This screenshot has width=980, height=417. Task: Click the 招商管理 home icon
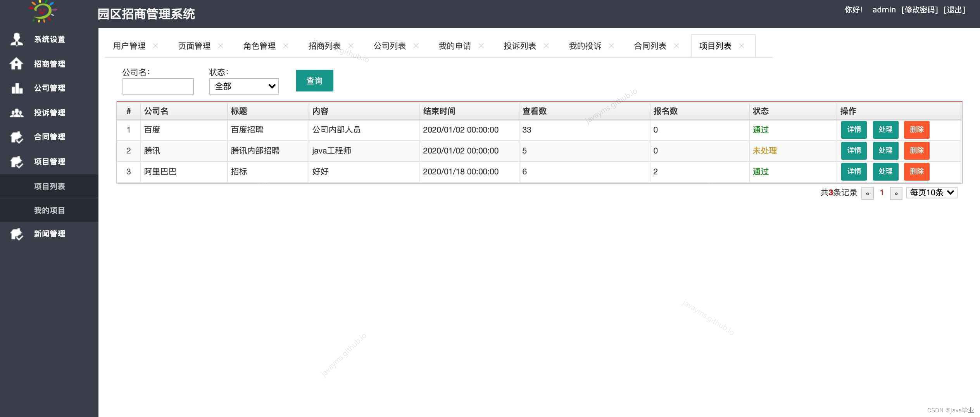(16, 64)
